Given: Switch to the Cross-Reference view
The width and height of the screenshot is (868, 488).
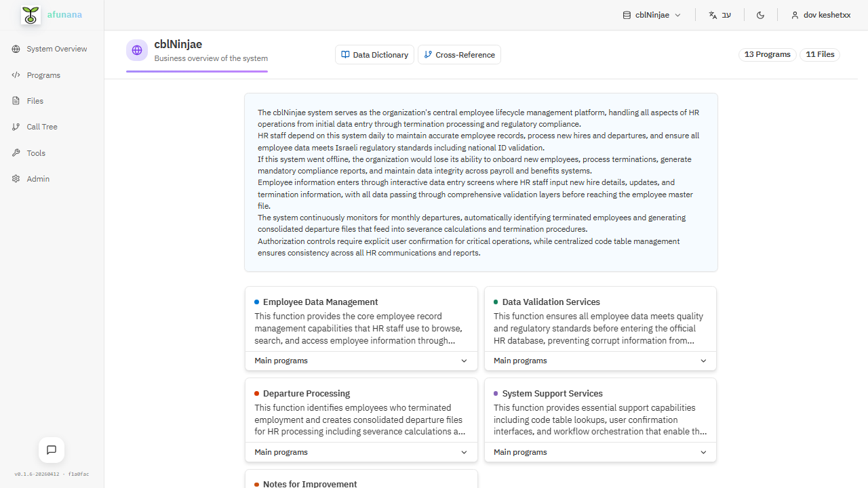Looking at the screenshot, I should pos(459,54).
